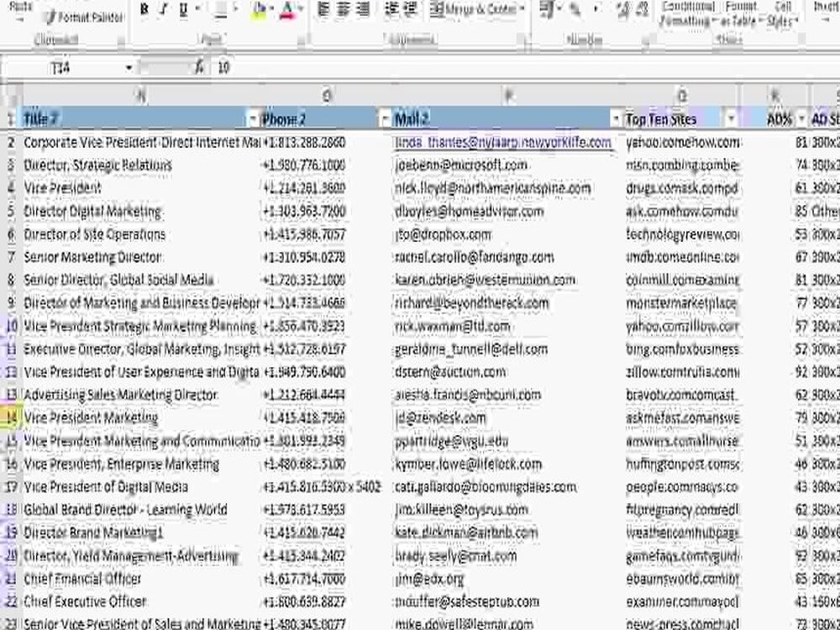Open Format as Table gallery
Screen dimensions: 840x630
click(x=741, y=13)
